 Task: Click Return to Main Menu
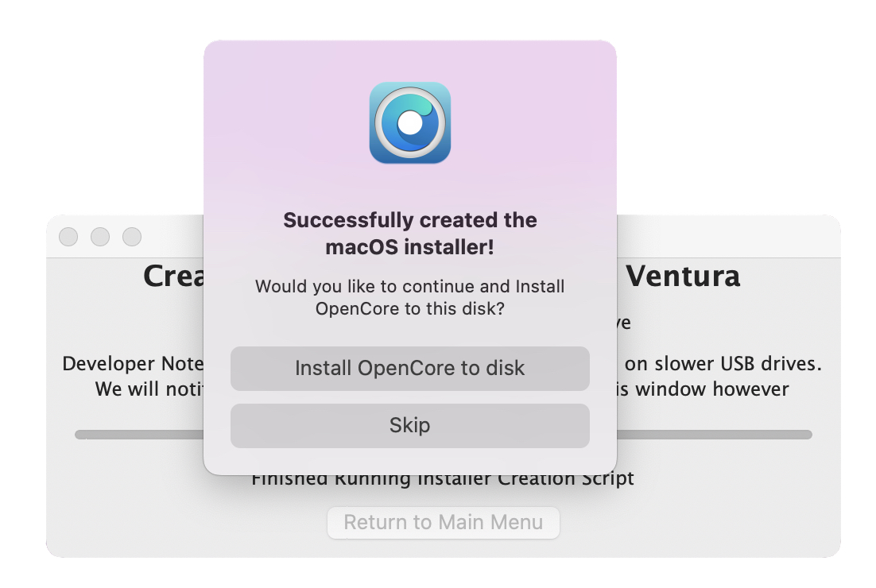point(443,523)
